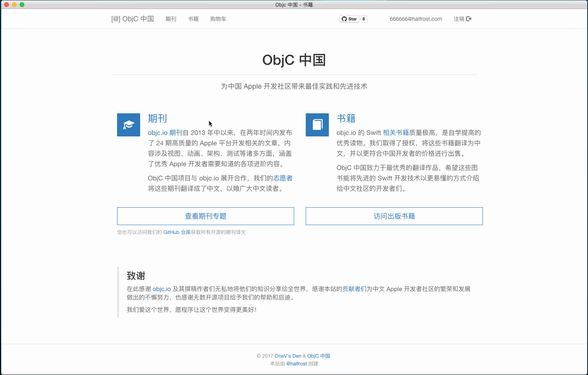The width and height of the screenshot is (588, 375).
Task: Click the 666666@halfrost.com account link
Action: [416, 19]
